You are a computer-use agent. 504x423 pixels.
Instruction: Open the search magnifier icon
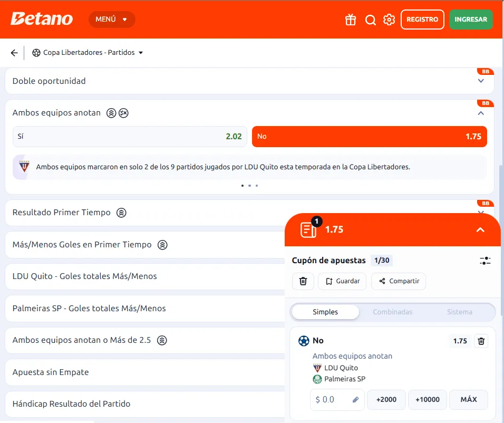coord(370,20)
